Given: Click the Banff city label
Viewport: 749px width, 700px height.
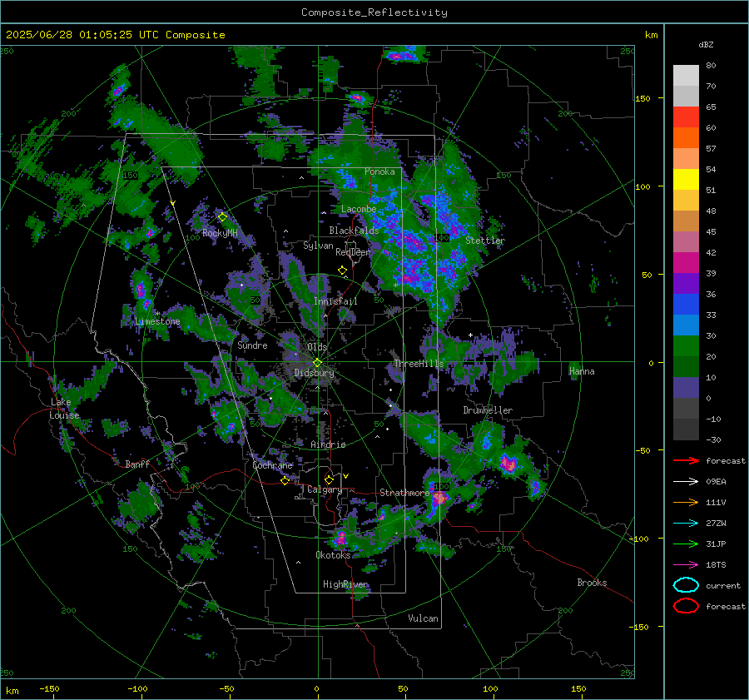Looking at the screenshot, I should pos(137,464).
